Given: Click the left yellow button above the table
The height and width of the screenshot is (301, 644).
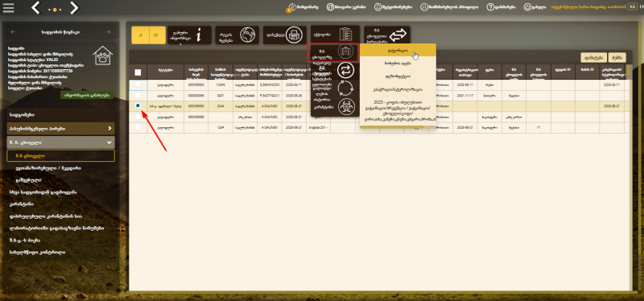Looking at the screenshot, I should tap(593, 57).
